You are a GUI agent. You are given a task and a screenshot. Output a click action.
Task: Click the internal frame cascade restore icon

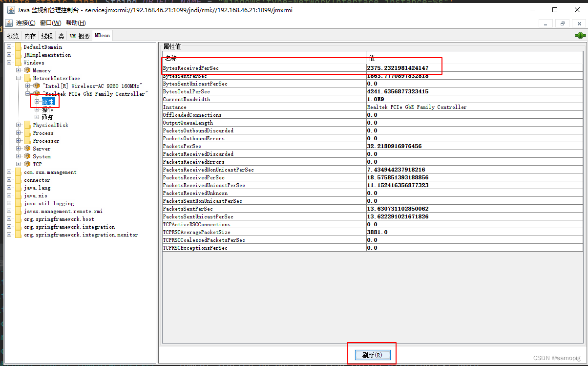point(562,23)
